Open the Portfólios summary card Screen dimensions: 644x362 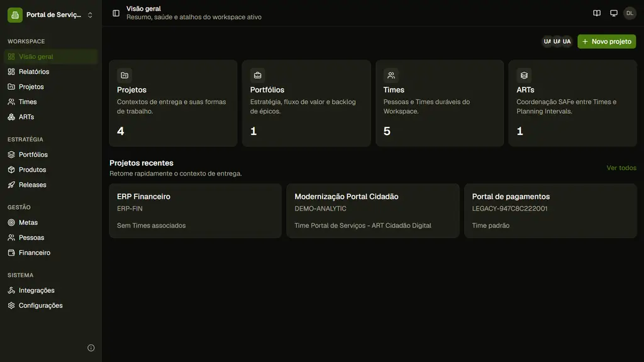tap(306, 103)
